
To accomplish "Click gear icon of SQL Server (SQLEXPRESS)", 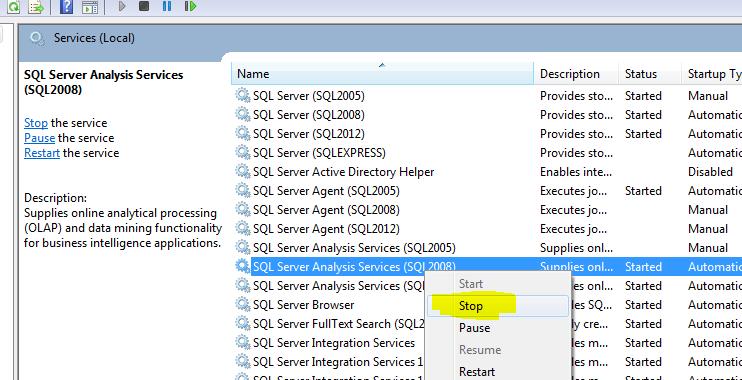I will (243, 153).
